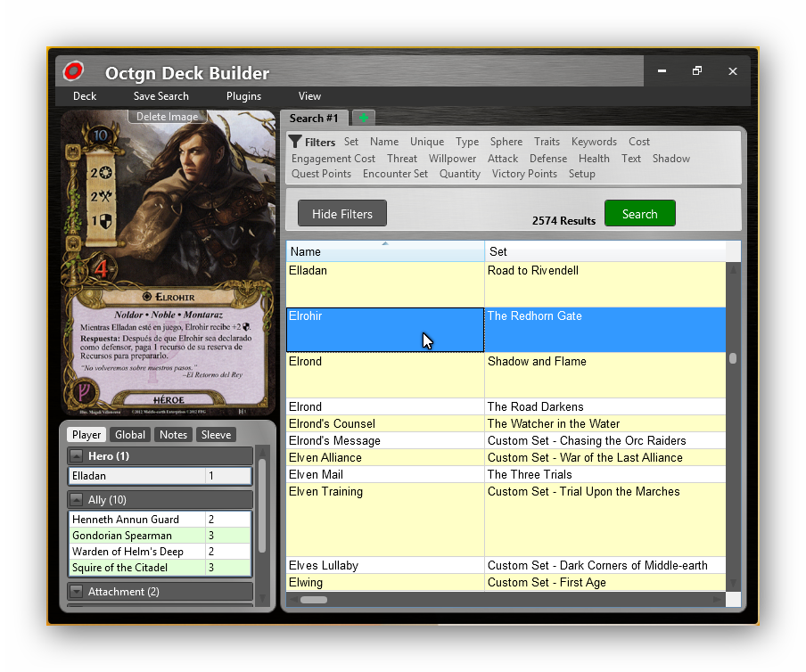Viewport: 806px width, 672px height.
Task: Add the Unique filter
Action: [427, 142]
